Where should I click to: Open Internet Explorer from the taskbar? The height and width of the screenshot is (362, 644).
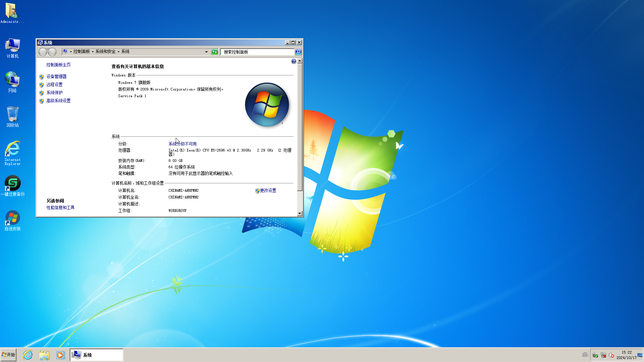click(28, 355)
